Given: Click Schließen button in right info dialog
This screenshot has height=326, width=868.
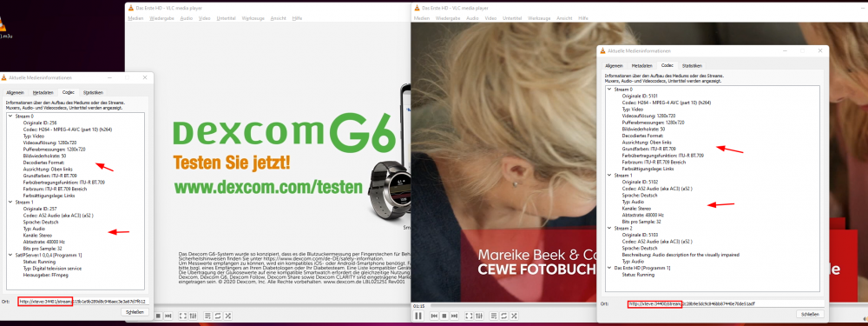Looking at the screenshot, I should (x=811, y=315).
